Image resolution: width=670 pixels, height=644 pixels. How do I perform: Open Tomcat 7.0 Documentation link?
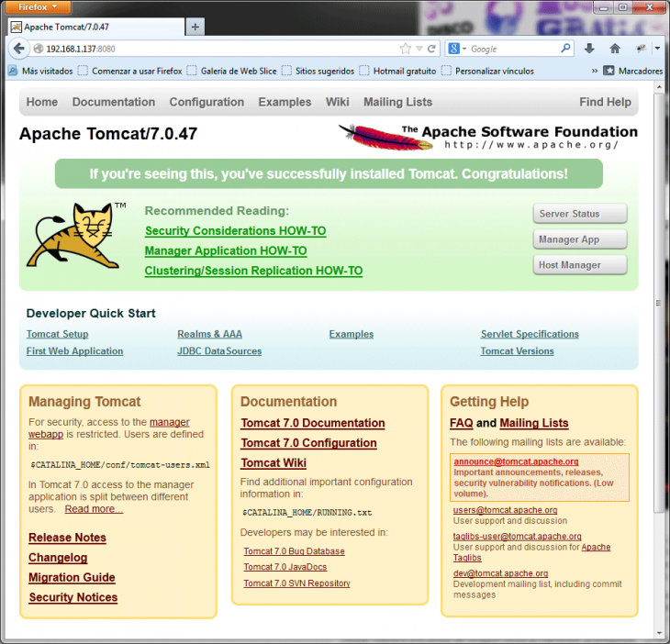click(313, 423)
